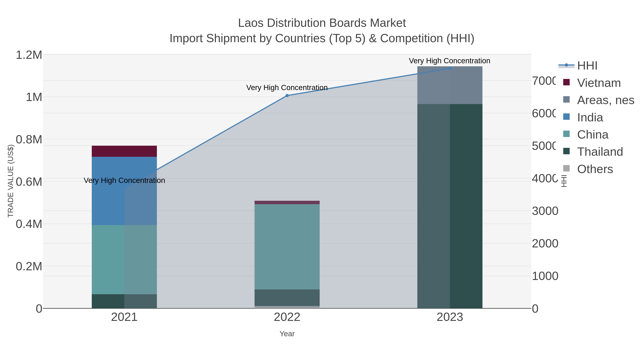The height and width of the screenshot is (362, 644).
Task: Click the 0.2M y-axis tick label
Action: pyautogui.click(x=29, y=266)
